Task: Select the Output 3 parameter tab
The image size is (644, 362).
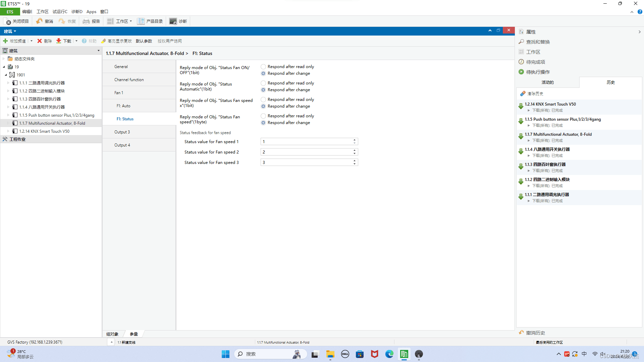Action: point(122,132)
